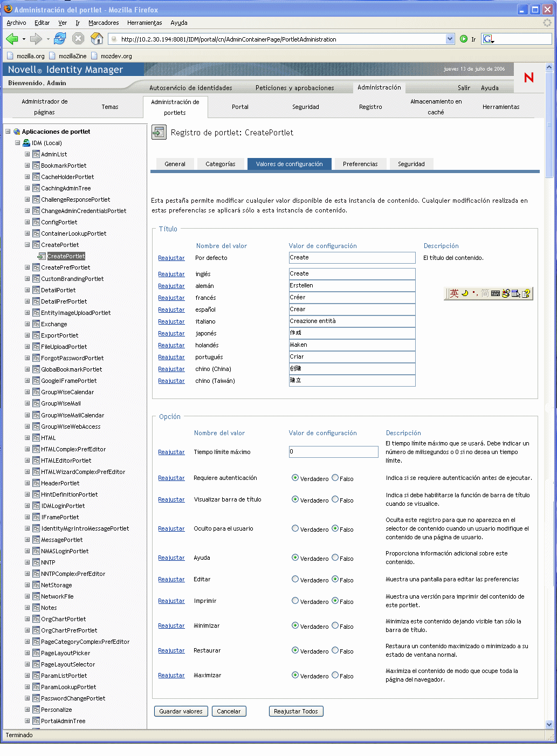Viewport: 557px width, 756px height.
Task: Click the Stop loading icon
Action: tap(78, 39)
